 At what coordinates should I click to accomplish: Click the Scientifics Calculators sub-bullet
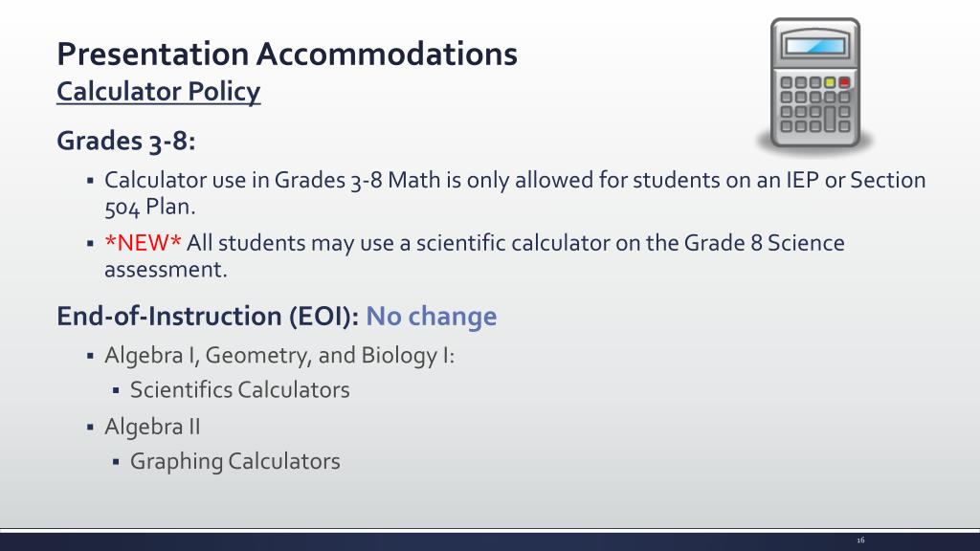tap(240, 390)
